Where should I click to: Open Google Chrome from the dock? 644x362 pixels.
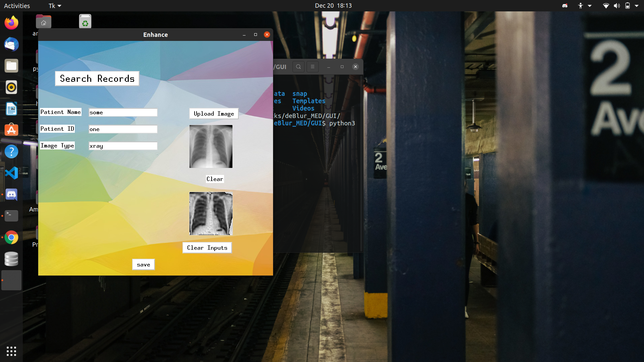tap(11, 237)
